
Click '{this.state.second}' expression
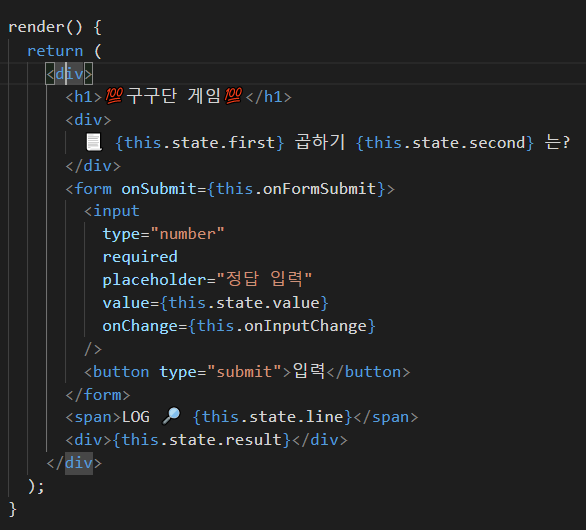tap(445, 143)
